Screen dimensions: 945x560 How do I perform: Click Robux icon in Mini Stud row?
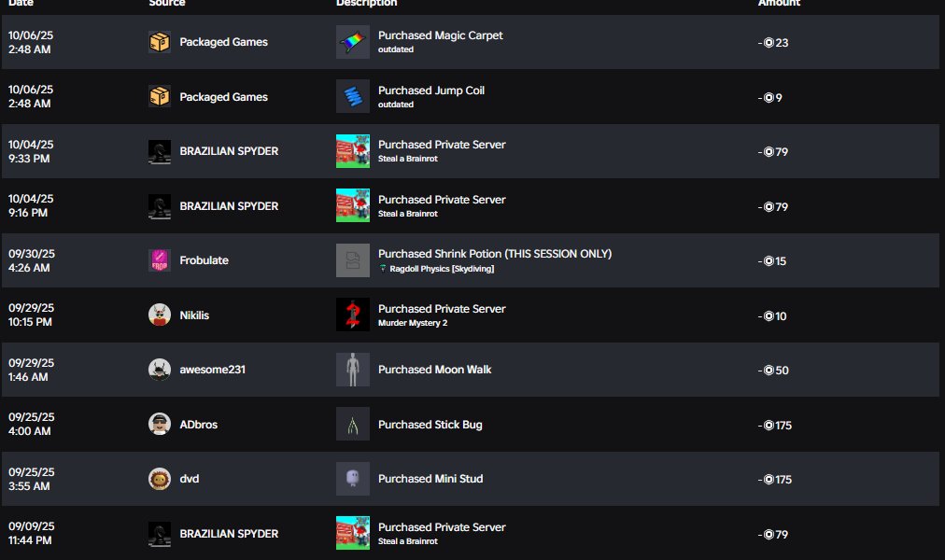point(769,480)
